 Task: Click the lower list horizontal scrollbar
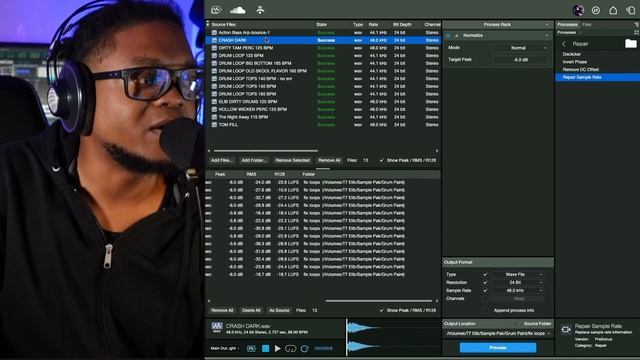pyautogui.click(x=379, y=301)
